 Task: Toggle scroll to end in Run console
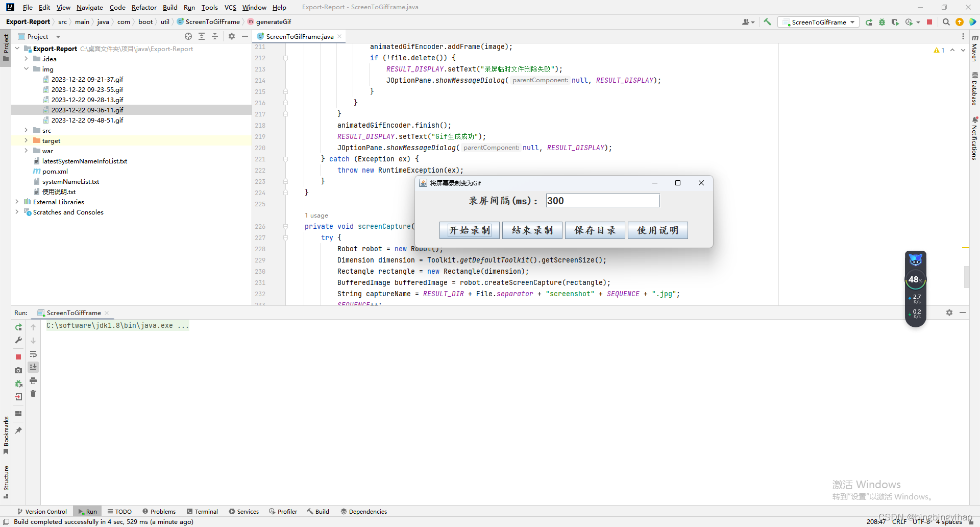[x=33, y=367]
